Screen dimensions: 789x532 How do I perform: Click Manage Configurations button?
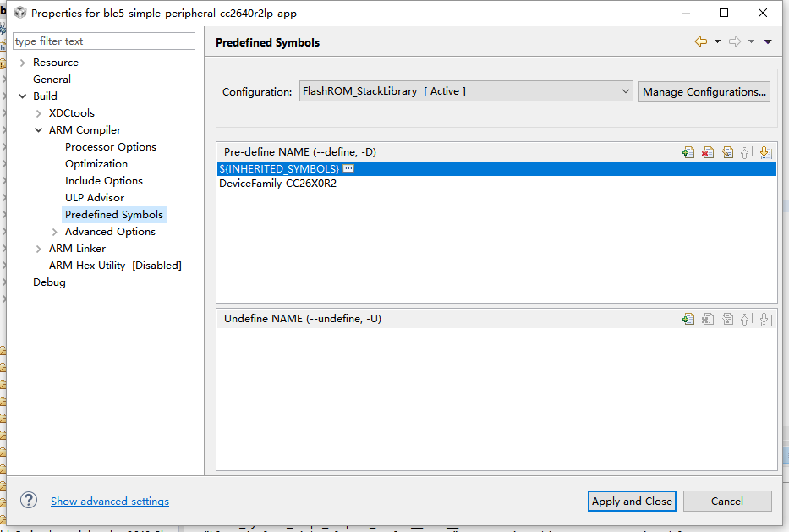[x=704, y=91]
